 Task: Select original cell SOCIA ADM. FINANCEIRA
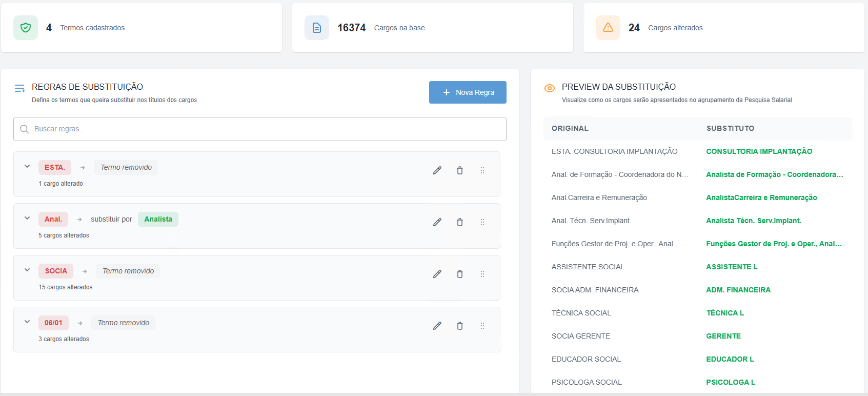click(x=595, y=290)
